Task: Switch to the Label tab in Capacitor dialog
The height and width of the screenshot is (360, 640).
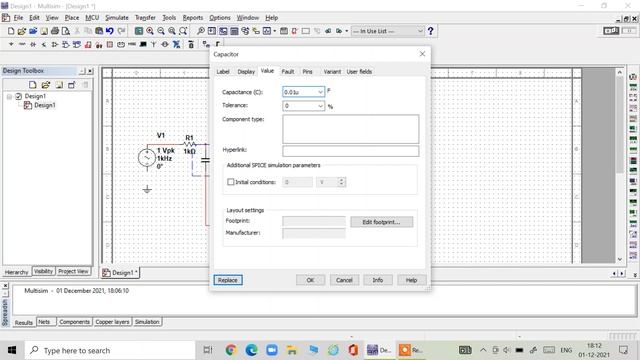Action: pos(223,72)
